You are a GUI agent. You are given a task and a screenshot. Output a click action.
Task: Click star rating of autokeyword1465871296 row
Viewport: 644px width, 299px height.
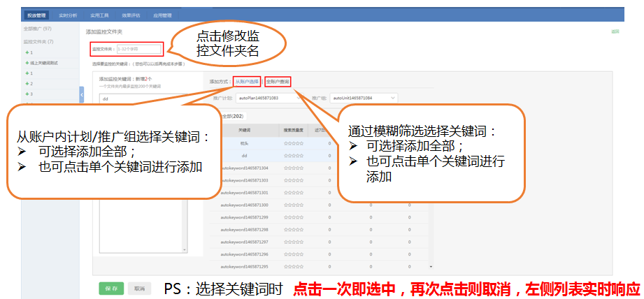click(294, 254)
